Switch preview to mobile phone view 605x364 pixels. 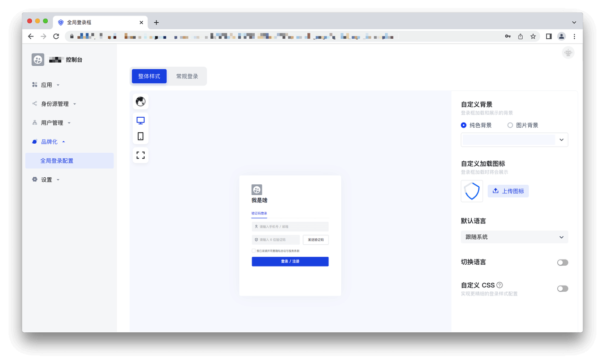tap(140, 136)
